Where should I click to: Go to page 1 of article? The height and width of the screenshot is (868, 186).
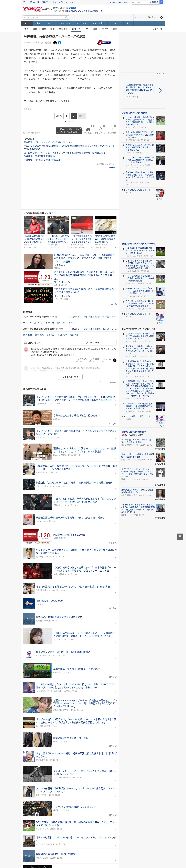click(x=66, y=116)
